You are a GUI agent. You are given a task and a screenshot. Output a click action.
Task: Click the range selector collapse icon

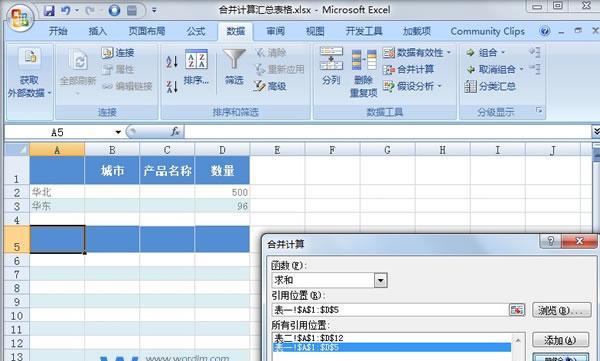pos(517,309)
